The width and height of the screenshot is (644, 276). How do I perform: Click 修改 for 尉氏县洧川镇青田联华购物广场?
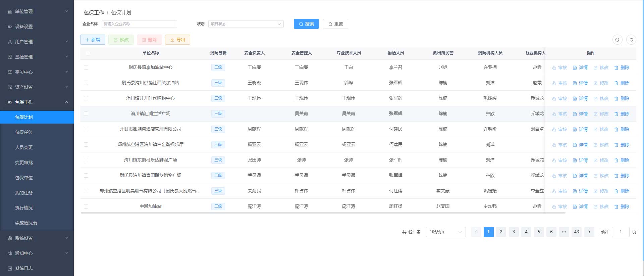click(601, 176)
